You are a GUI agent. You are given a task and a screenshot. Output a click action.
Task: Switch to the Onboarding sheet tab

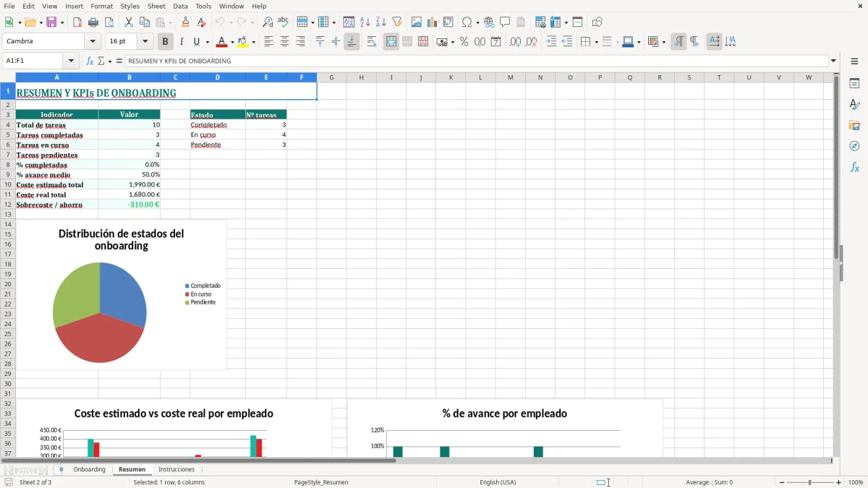(90, 470)
